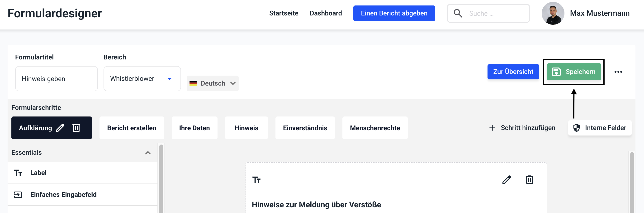
Task: Click the Speichern button
Action: [574, 72]
